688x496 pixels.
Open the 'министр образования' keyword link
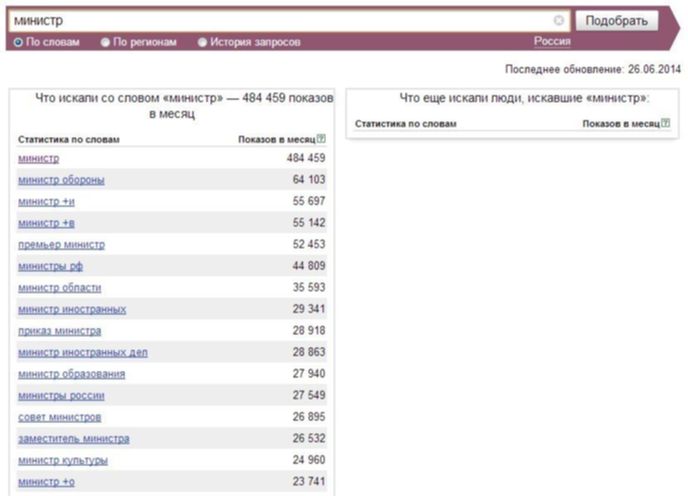tap(72, 374)
